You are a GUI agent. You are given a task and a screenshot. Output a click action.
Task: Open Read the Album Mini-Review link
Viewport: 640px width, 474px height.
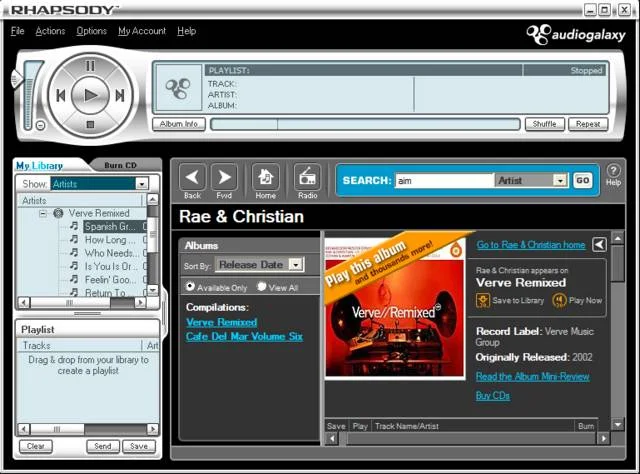point(533,376)
